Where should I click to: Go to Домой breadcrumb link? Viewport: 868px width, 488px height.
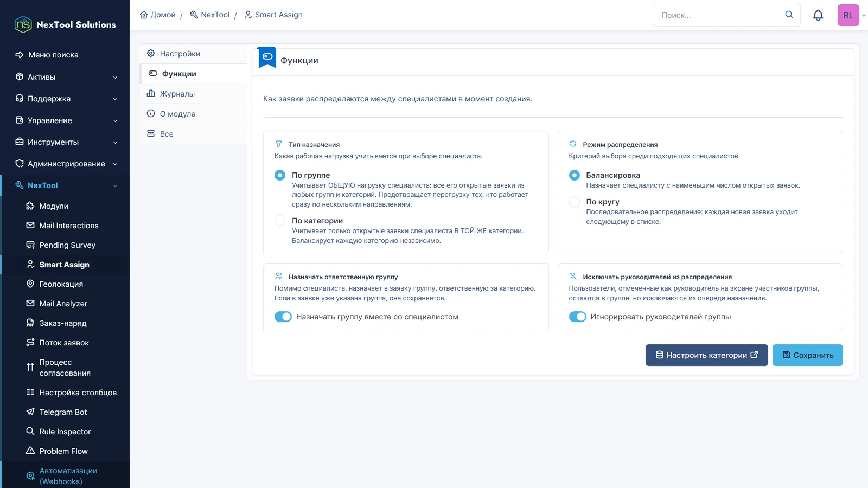[158, 15]
